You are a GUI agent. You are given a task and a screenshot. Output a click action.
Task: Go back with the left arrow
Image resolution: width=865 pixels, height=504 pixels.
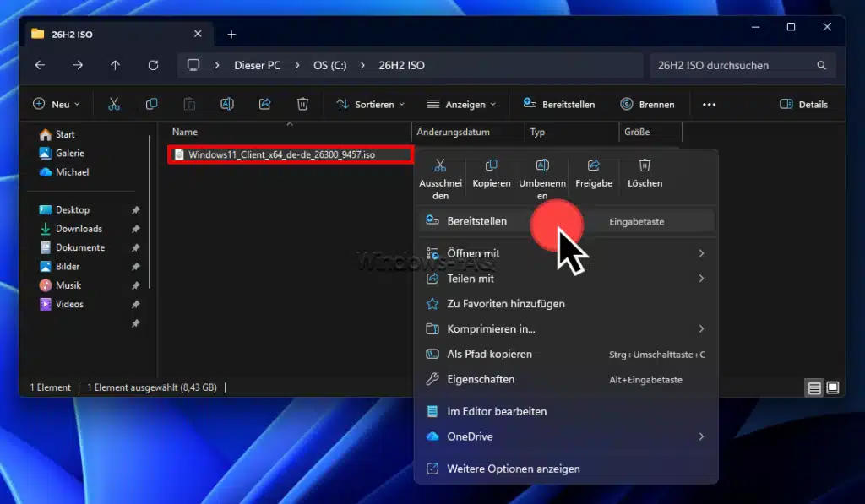[40, 65]
